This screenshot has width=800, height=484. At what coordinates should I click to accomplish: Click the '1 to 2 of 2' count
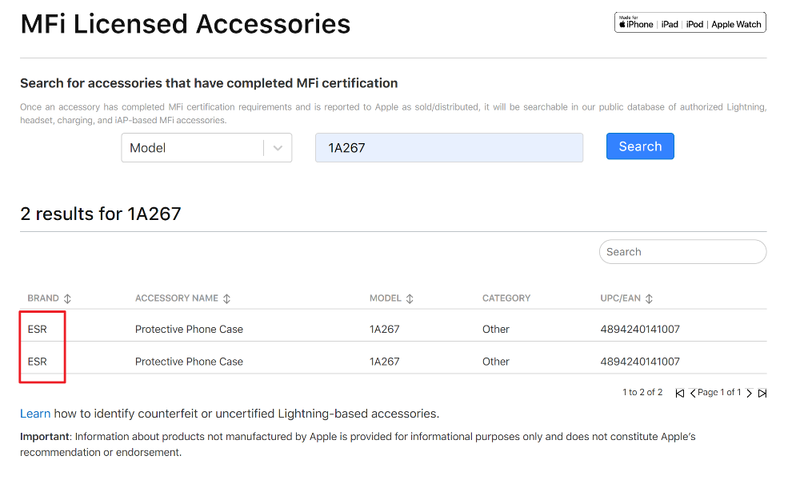click(x=642, y=392)
